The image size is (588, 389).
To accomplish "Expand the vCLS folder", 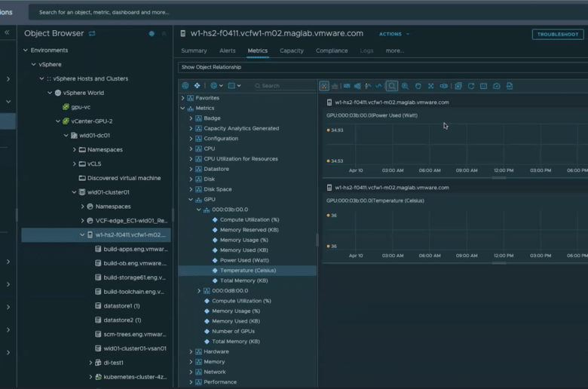I will pyautogui.click(x=74, y=164).
